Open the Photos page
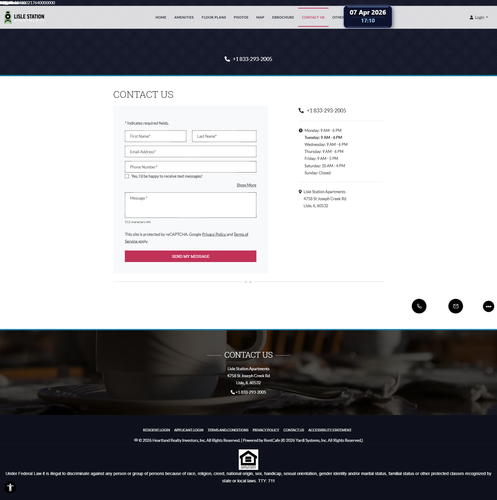 (241, 17)
